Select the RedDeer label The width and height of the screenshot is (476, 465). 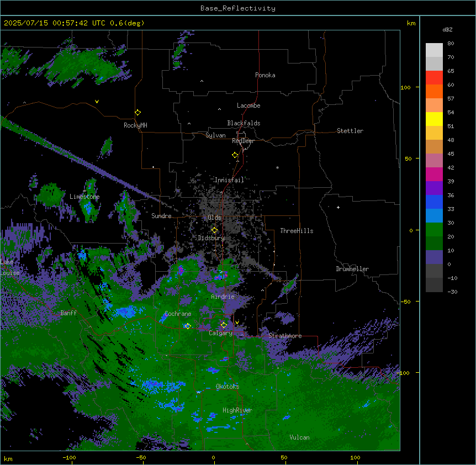pos(243,141)
